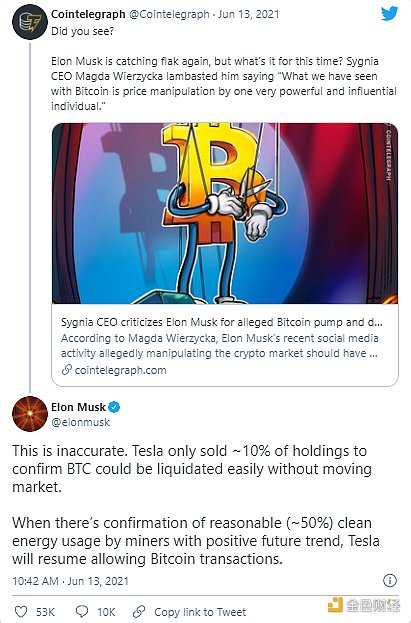Click the chain link copy icon
This screenshot has width=411, height=623.
pyautogui.click(x=139, y=611)
